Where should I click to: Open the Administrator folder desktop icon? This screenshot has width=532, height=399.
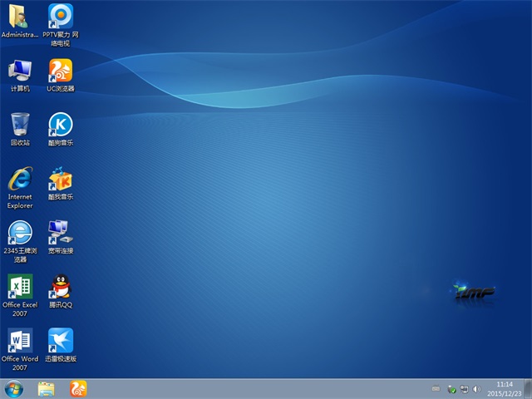(19, 17)
